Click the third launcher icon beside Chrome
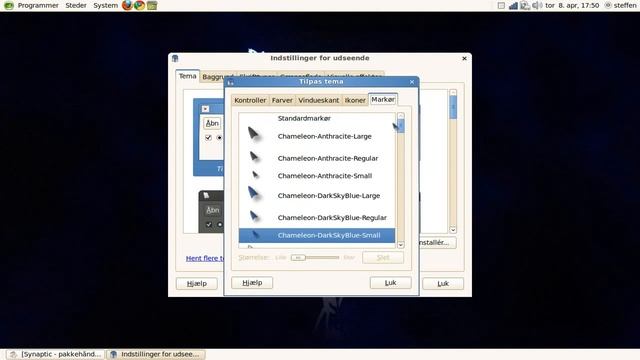This screenshot has width=640, height=360. [152, 5]
